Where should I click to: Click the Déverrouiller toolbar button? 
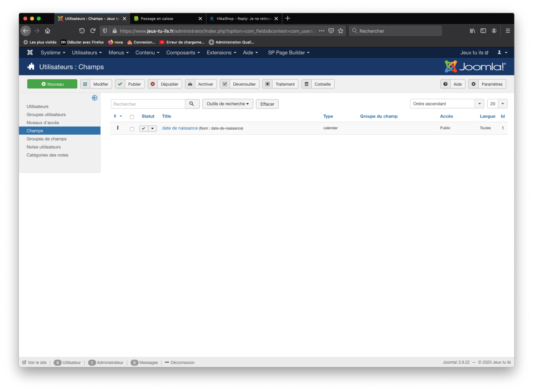pos(239,84)
